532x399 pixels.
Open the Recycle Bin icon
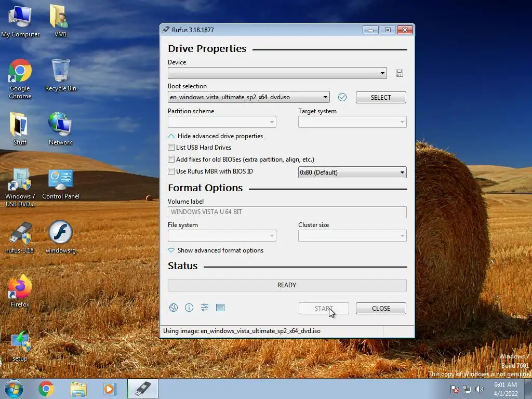pyautogui.click(x=60, y=75)
